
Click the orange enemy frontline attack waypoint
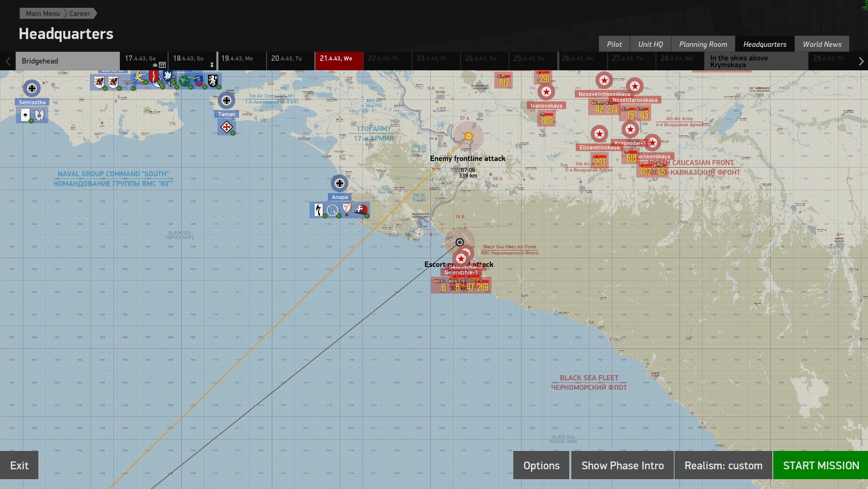468,136
